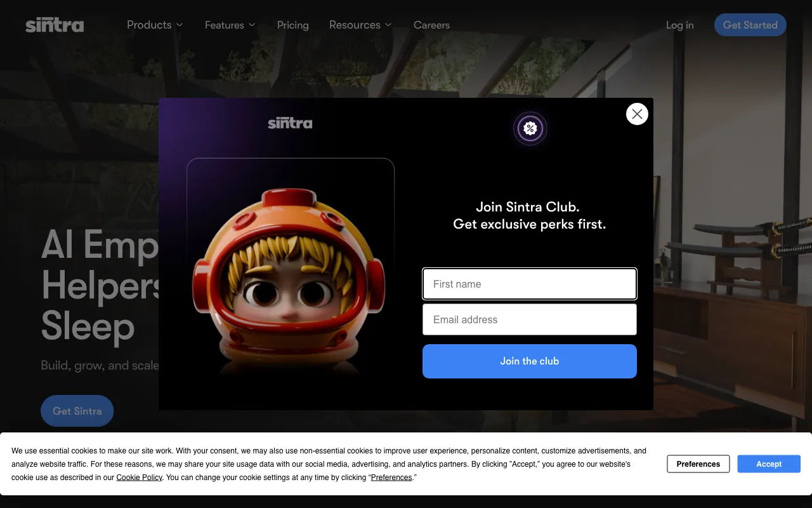Click the Join the club button
The width and height of the screenshot is (812, 508).
[x=530, y=361]
